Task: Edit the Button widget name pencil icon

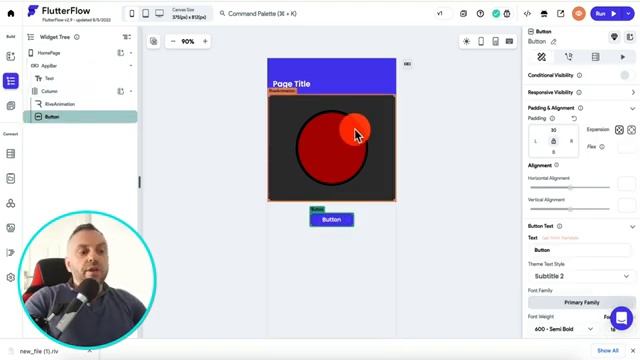Action: click(x=553, y=42)
